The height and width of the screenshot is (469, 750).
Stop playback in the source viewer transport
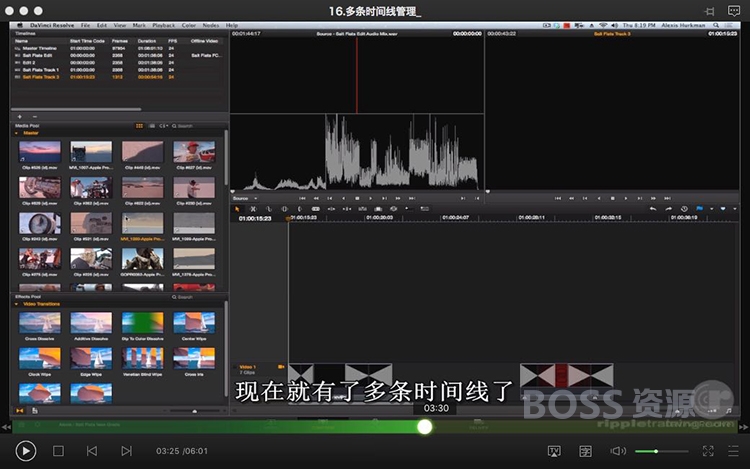pyautogui.click(x=357, y=198)
